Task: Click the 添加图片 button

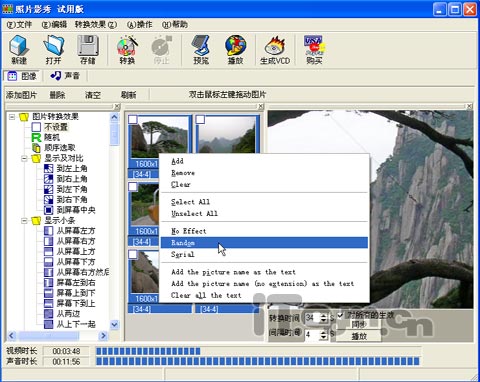Action: click(x=21, y=95)
